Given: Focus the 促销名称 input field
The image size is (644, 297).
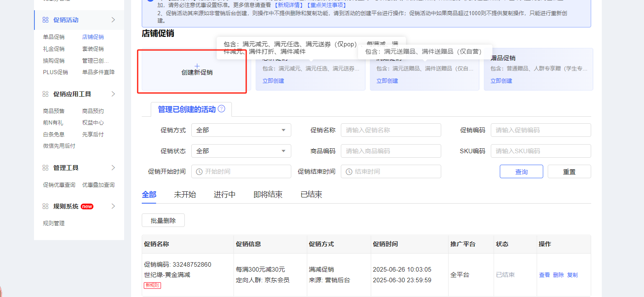Looking at the screenshot, I should pyautogui.click(x=391, y=130).
